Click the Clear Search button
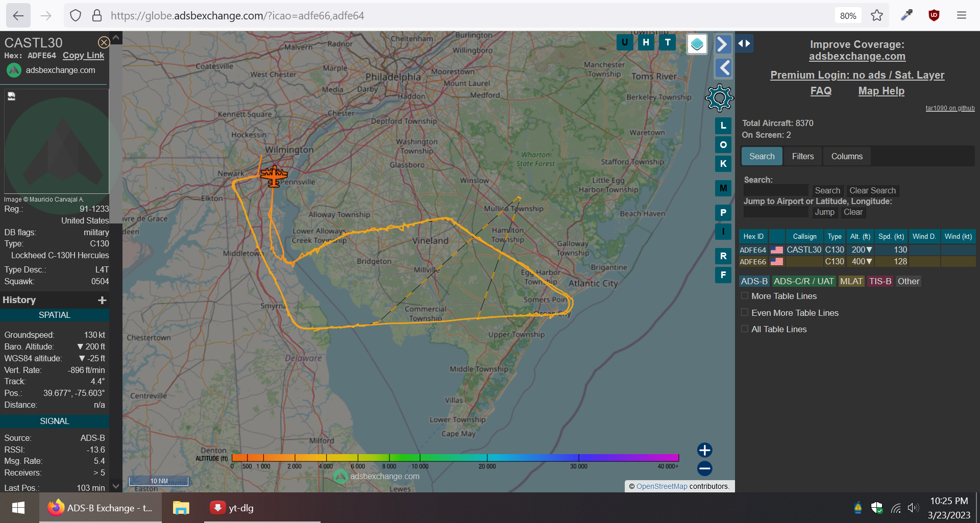 872,190
